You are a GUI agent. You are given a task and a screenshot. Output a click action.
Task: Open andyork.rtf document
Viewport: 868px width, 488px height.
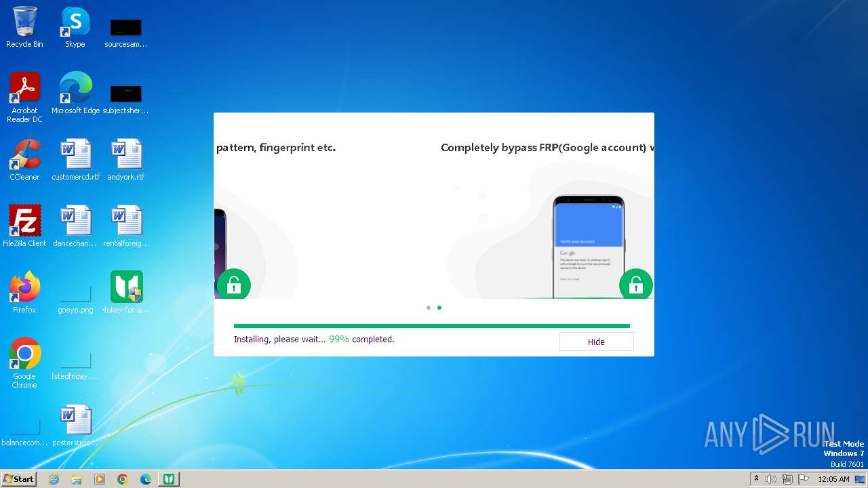coord(125,160)
